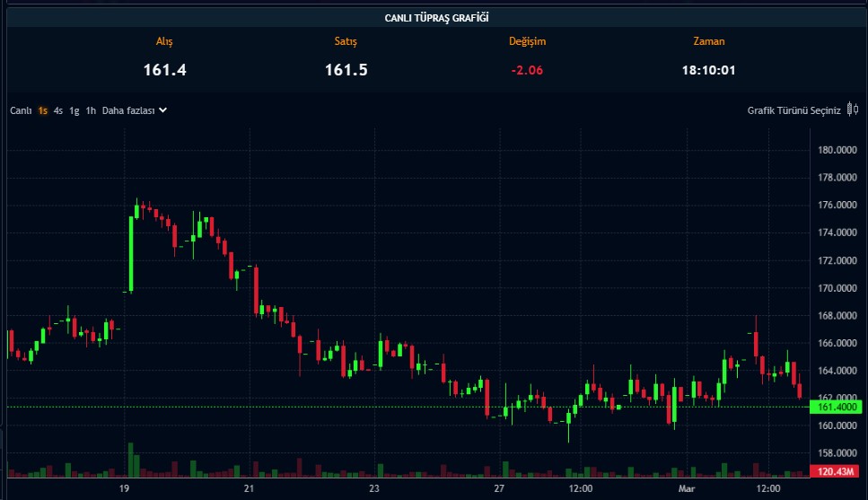Open the Grafik Türünü Seçiniz selector
The image size is (868, 500).
tap(793, 110)
